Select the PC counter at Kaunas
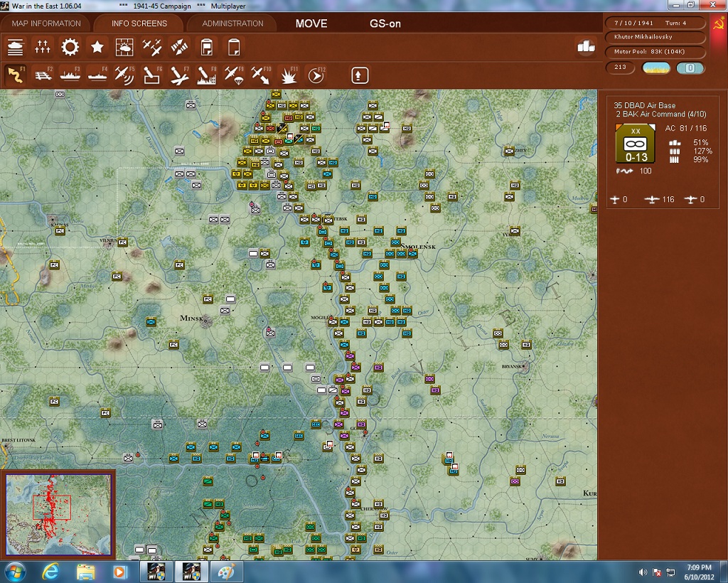 (x=60, y=230)
